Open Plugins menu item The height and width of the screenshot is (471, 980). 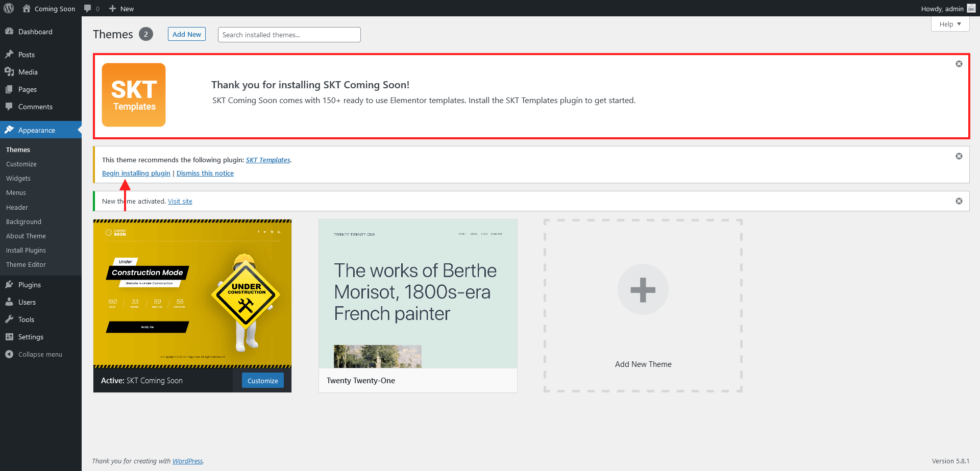(x=41, y=285)
